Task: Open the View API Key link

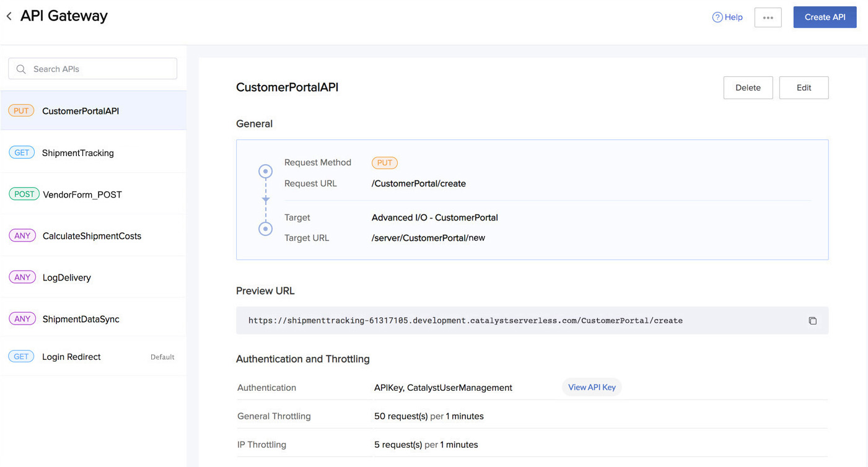Action: (592, 387)
